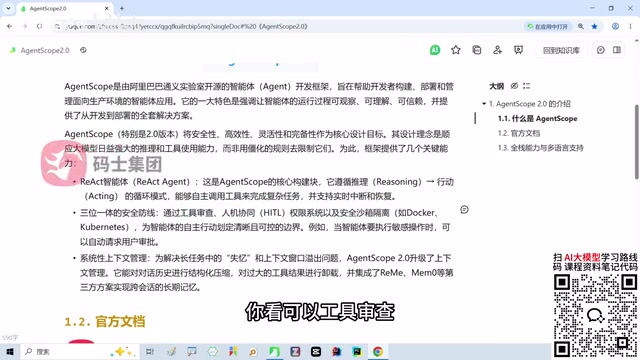Open the CapCut icon in the taskbar
The height and width of the screenshot is (360, 640).
click(316, 351)
